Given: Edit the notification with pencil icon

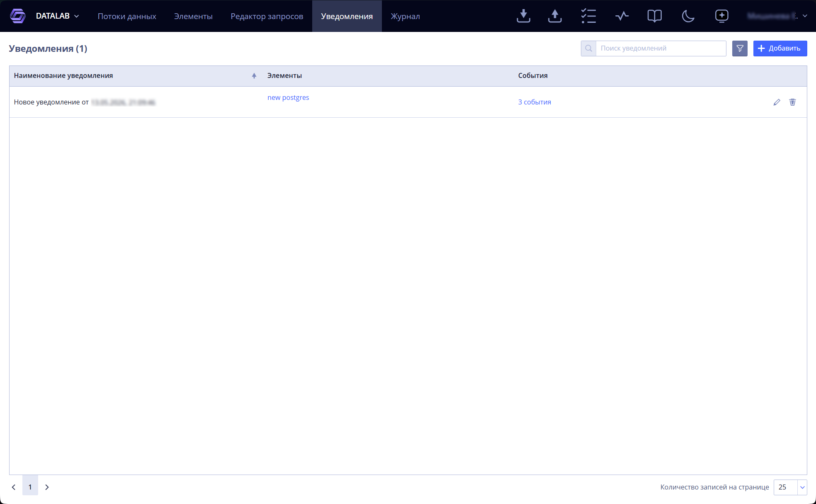Looking at the screenshot, I should pos(777,102).
